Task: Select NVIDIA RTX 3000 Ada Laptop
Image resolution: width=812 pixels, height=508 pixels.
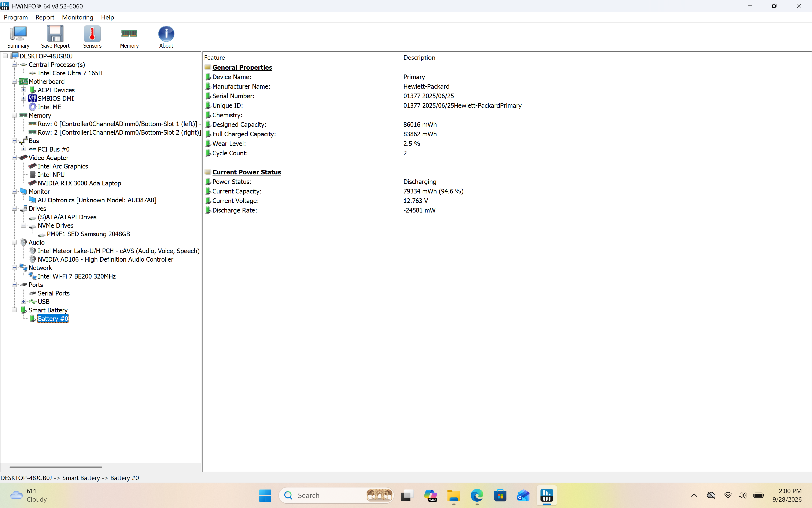Action: point(79,183)
